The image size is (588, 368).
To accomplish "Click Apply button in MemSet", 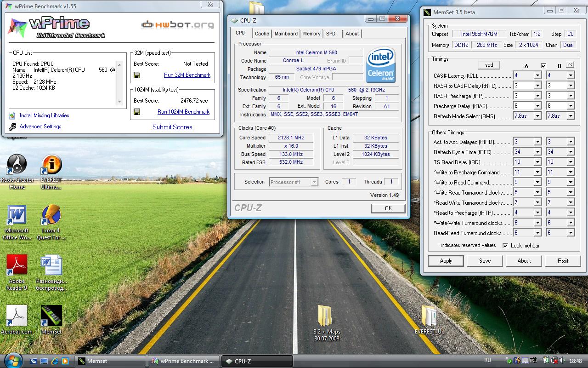I will [446, 261].
